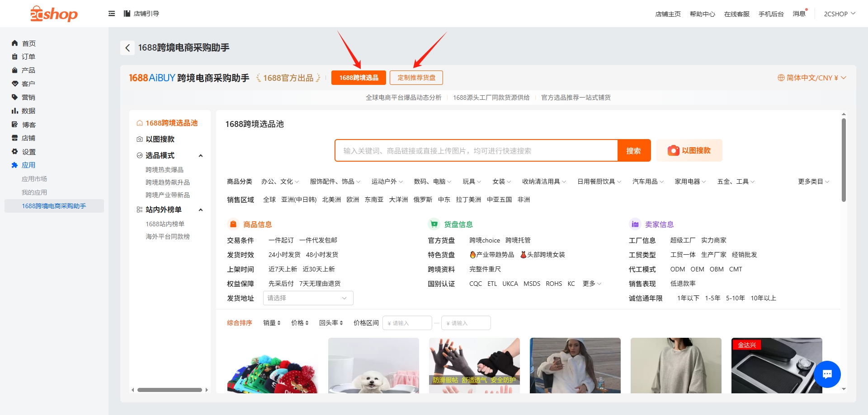Open the floating chat support bubble
Screen dimensions: 868x415
tap(827, 374)
